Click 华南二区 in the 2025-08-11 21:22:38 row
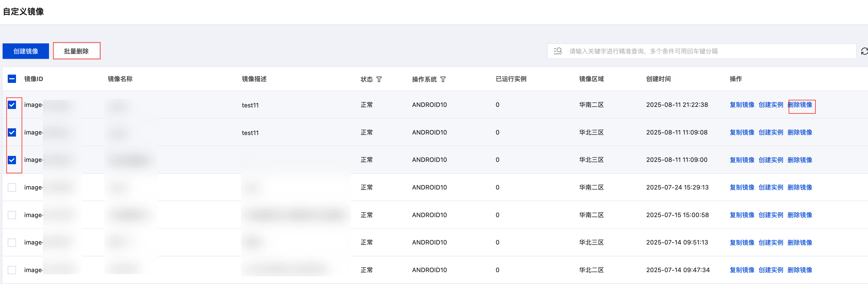The height and width of the screenshot is (284, 868). (x=591, y=105)
